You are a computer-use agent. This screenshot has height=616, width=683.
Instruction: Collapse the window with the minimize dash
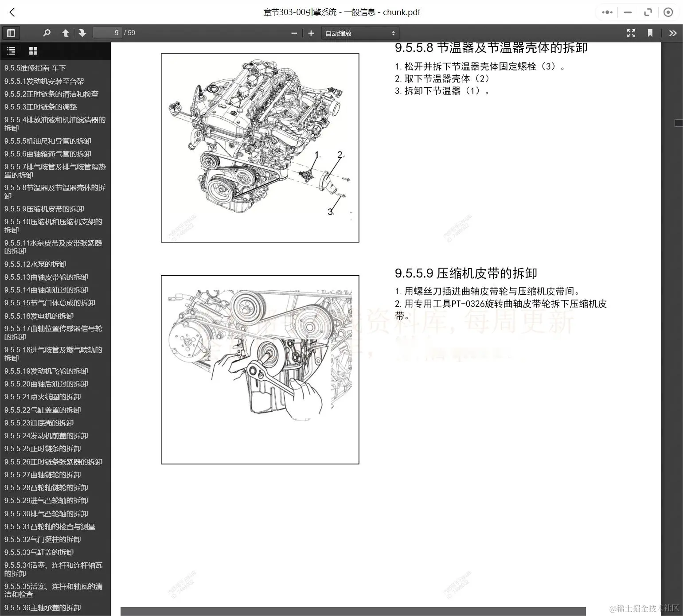[627, 12]
